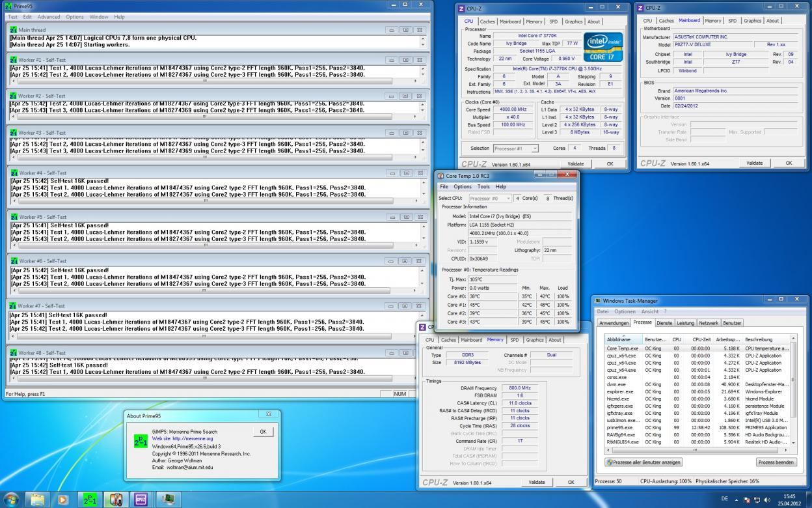
Task: Switch to Task-Manager via its taskbar icon
Action: [168, 500]
